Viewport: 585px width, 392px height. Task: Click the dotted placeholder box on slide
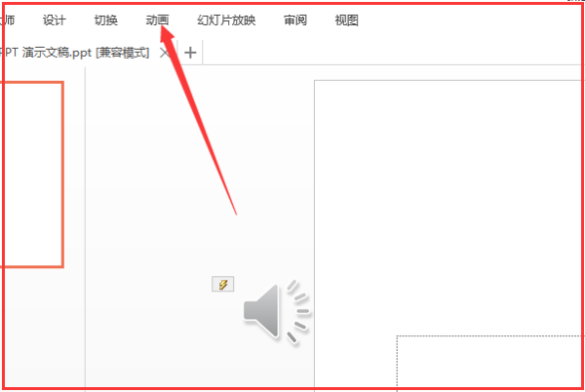489,363
